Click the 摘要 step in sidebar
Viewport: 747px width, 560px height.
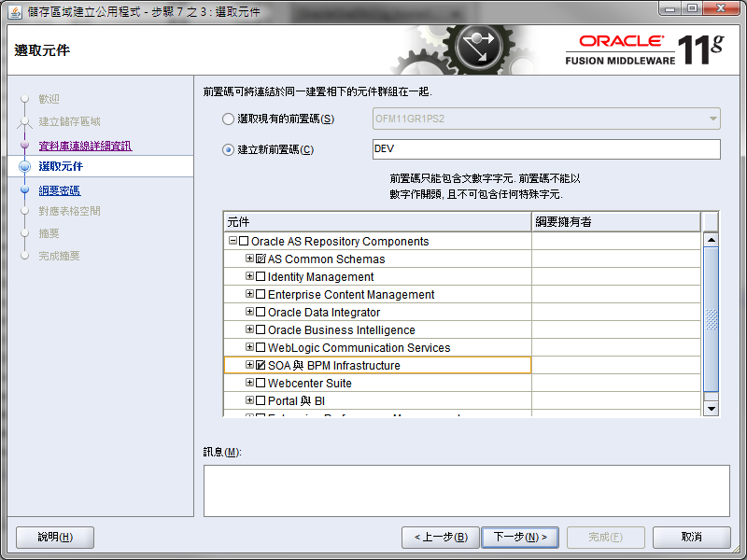coord(49,233)
